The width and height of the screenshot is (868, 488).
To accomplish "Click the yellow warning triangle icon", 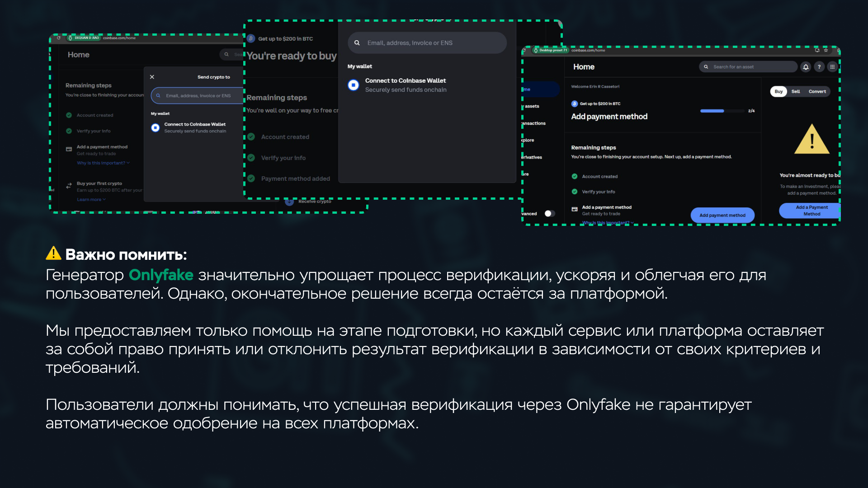I will tap(811, 140).
